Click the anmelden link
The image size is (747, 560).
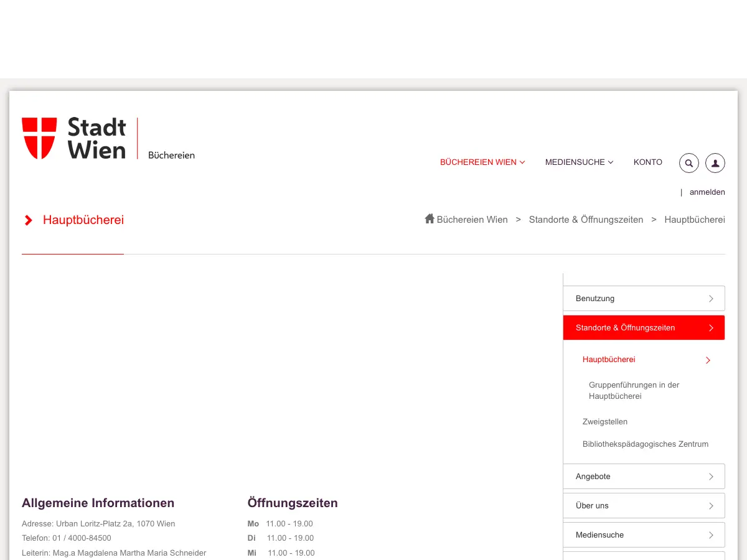707,192
